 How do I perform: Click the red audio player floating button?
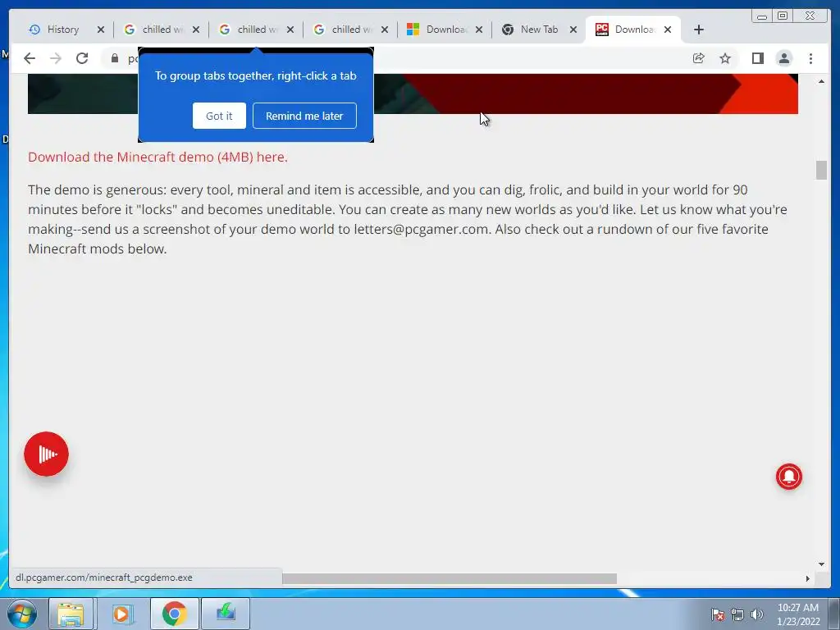coord(46,454)
